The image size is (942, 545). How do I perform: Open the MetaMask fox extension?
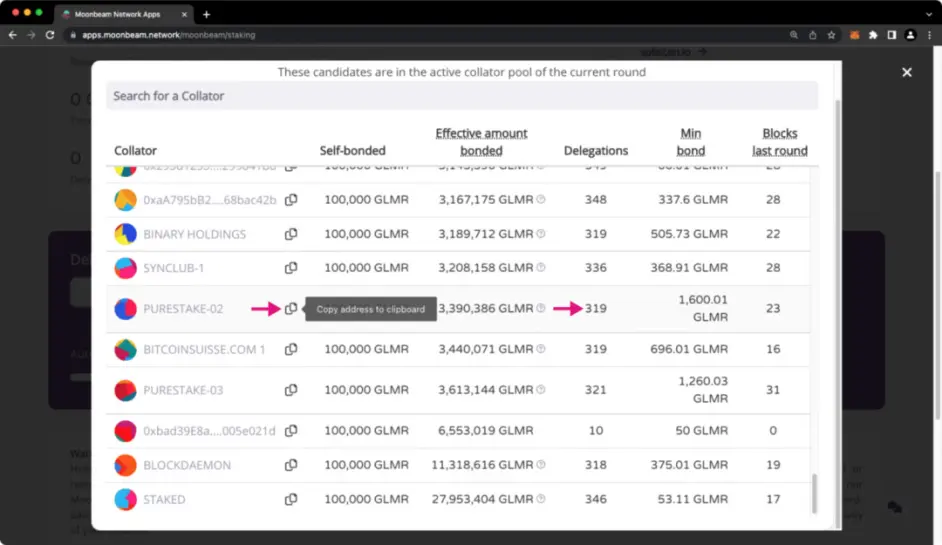(x=854, y=35)
